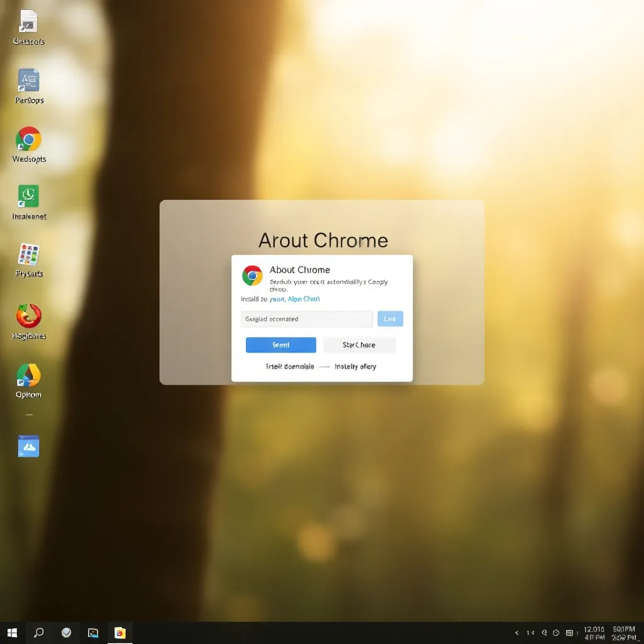
Task: Follow the Alper Chum link in the dialog
Action: point(304,299)
